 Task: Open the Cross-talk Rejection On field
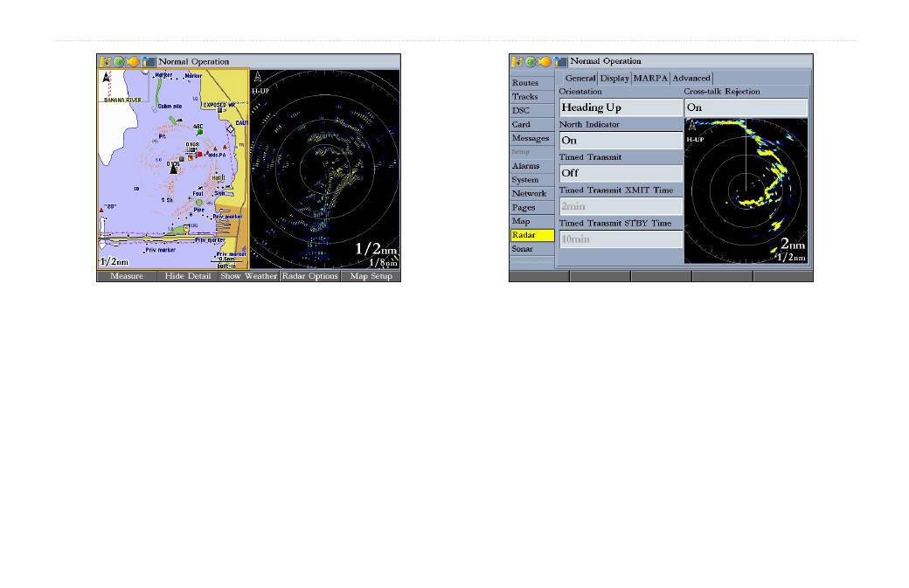coord(746,107)
